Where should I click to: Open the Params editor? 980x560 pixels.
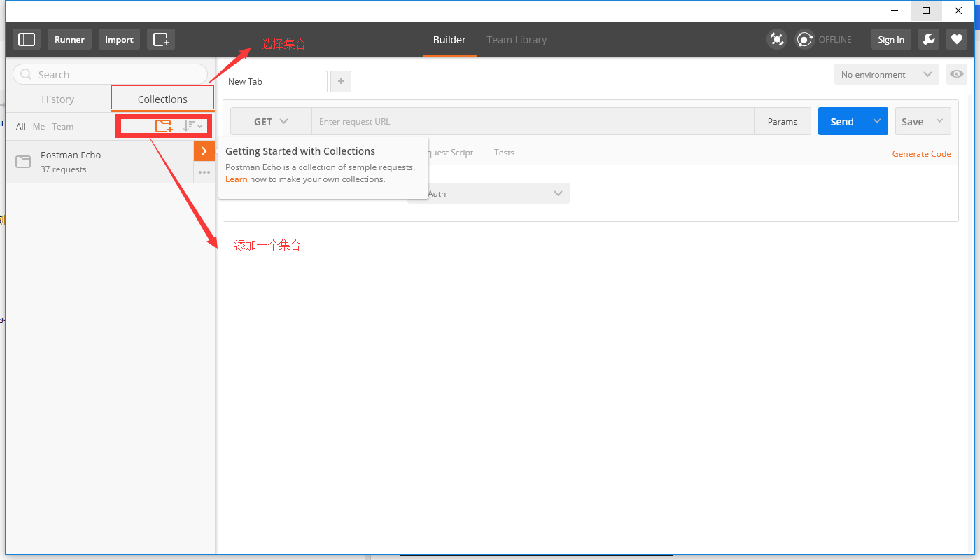point(783,121)
